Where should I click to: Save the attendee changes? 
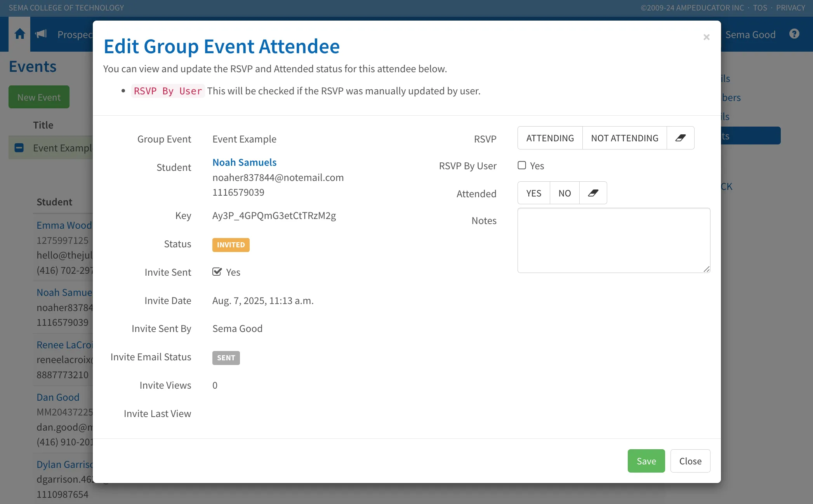point(646,461)
